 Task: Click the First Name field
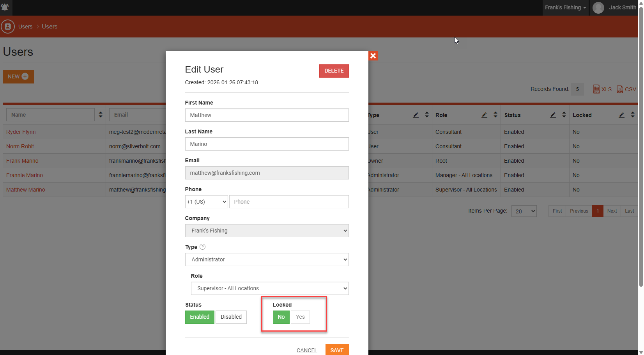(267, 115)
